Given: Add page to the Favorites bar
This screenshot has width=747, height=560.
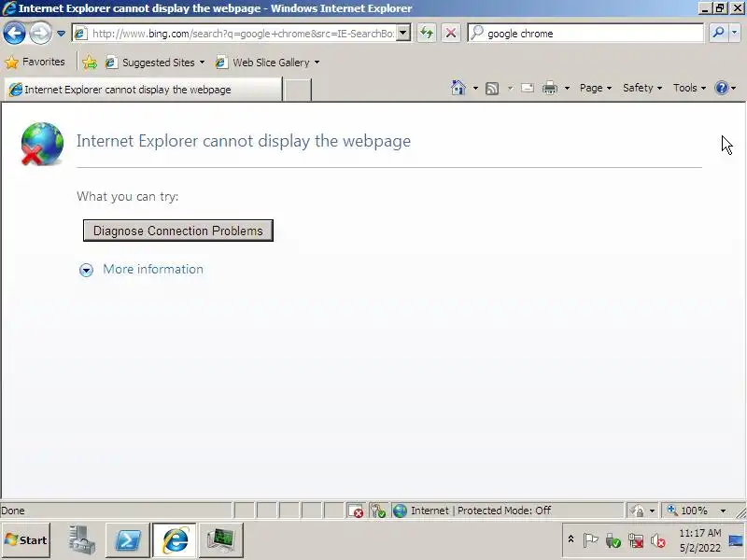Looking at the screenshot, I should [x=89, y=63].
